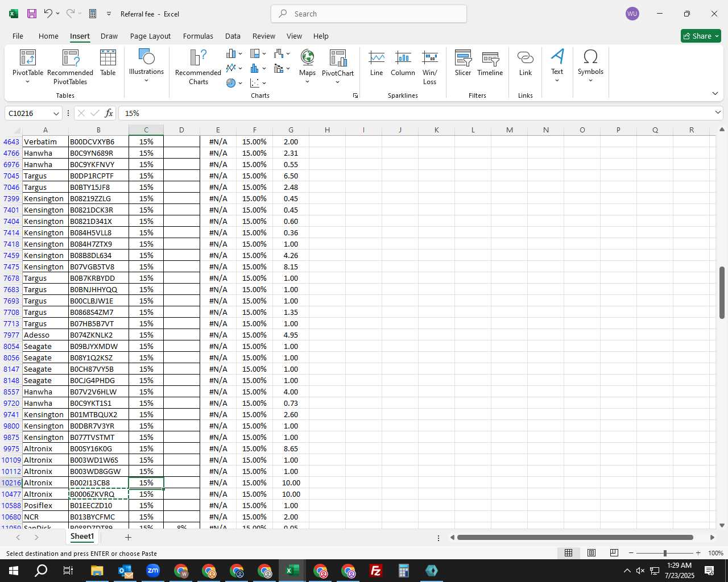Insert a line or area chart
This screenshot has height=582, width=728.
(234, 68)
